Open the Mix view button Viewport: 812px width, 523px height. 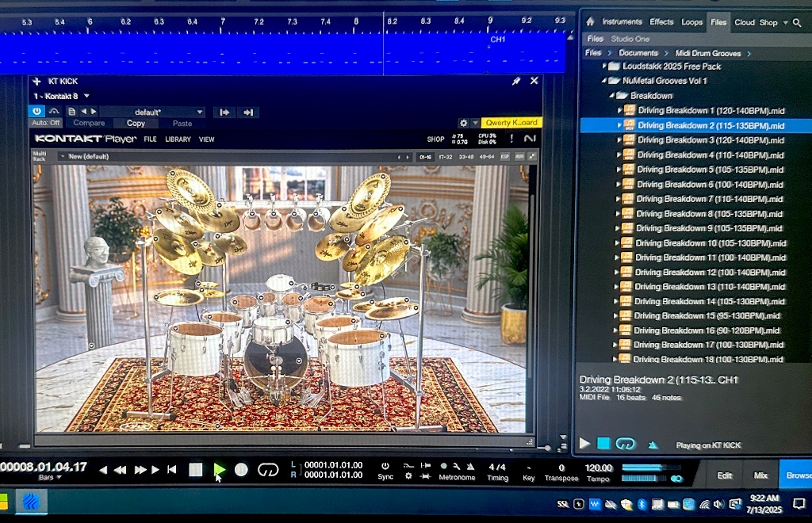point(760,475)
